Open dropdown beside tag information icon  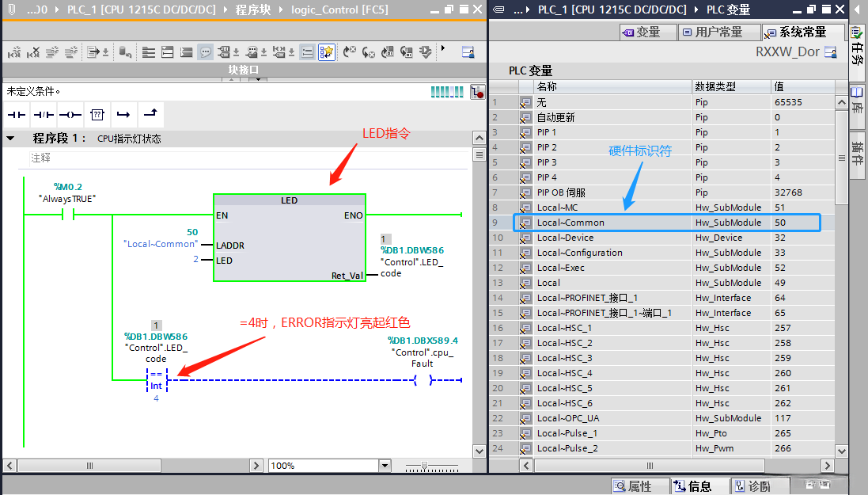pyautogui.click(x=263, y=52)
